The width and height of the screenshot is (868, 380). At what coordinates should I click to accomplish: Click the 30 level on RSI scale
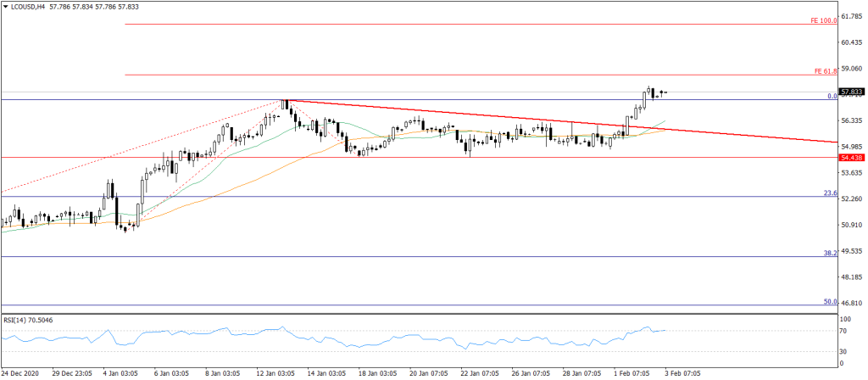coord(843,350)
